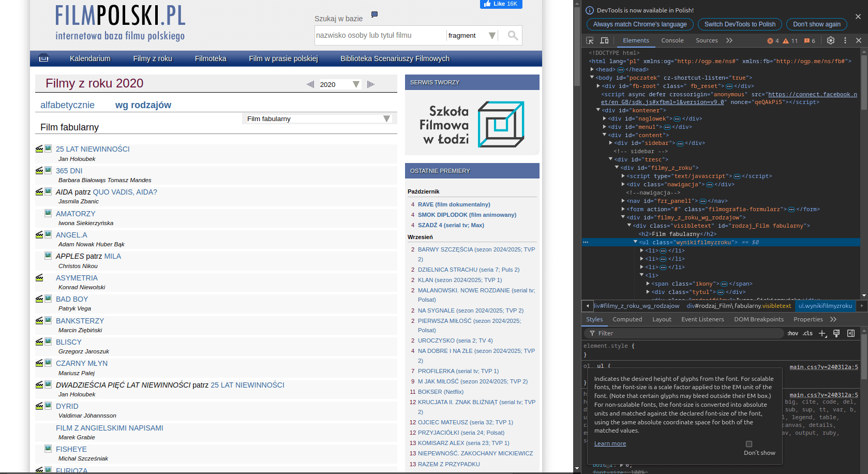Open the BANKSTERZY film link
868x474 pixels.
click(x=80, y=321)
